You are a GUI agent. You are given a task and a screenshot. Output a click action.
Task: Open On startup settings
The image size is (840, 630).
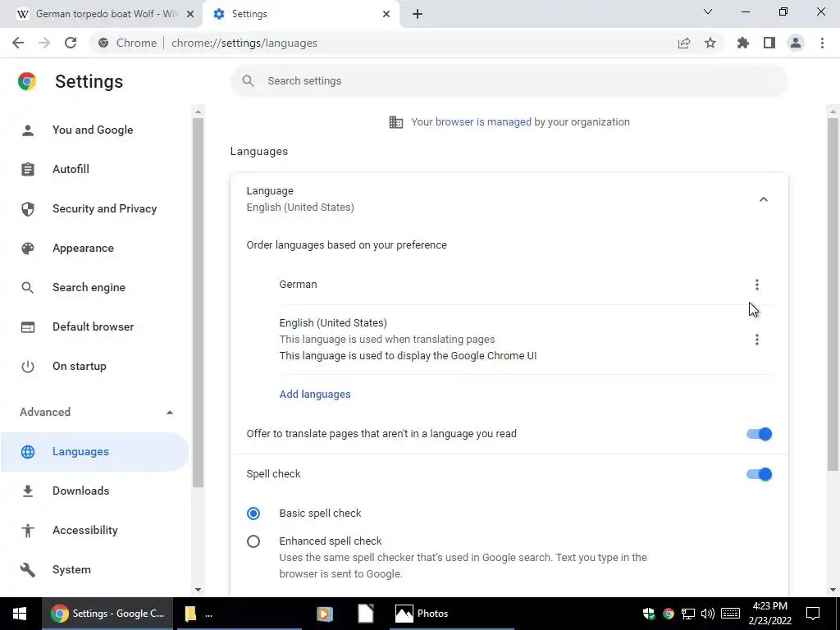coord(80,367)
